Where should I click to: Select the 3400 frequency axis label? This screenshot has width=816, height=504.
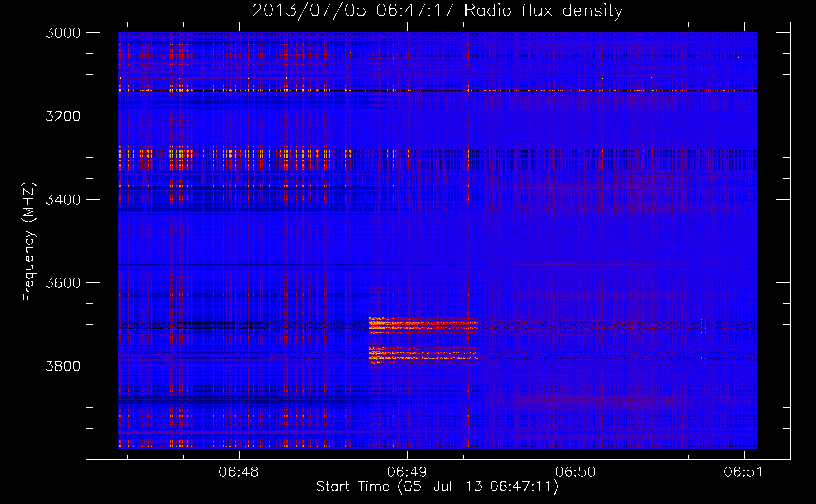63,200
